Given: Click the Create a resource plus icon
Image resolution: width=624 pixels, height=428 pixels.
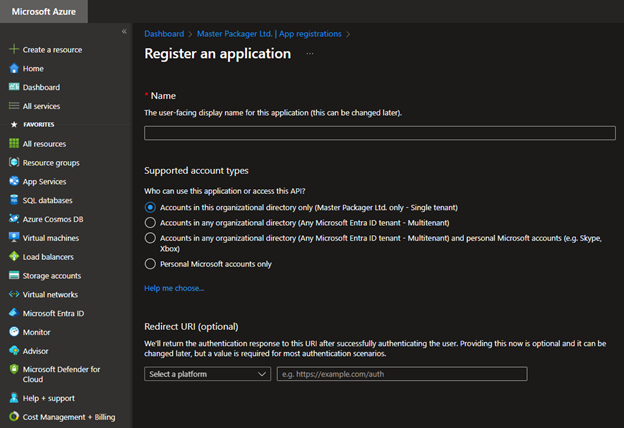Looking at the screenshot, I should [14, 49].
